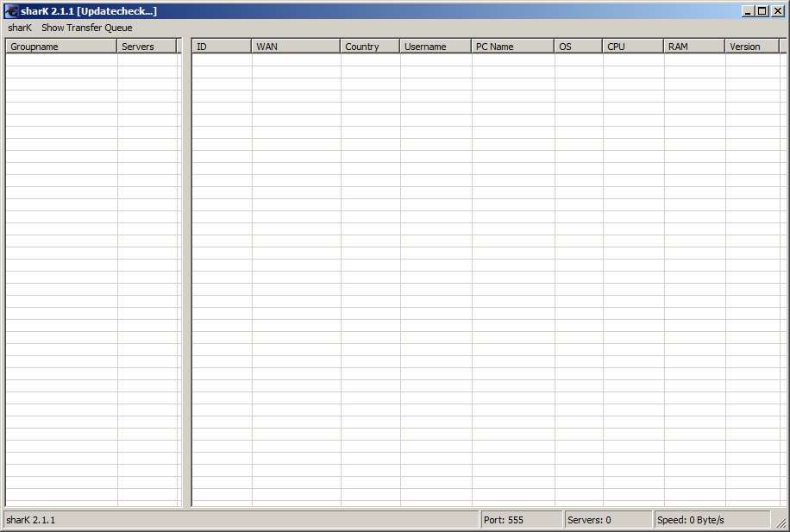
Task: Click the Port: 555 status panel
Action: (x=521, y=520)
